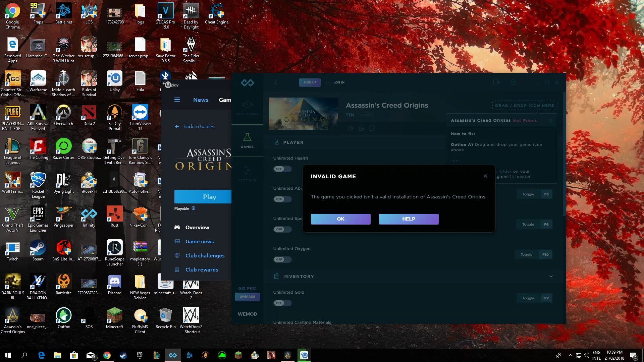Click OK on Invalid Game dialog
Image resolution: width=644 pixels, height=362 pixels.
(340, 219)
